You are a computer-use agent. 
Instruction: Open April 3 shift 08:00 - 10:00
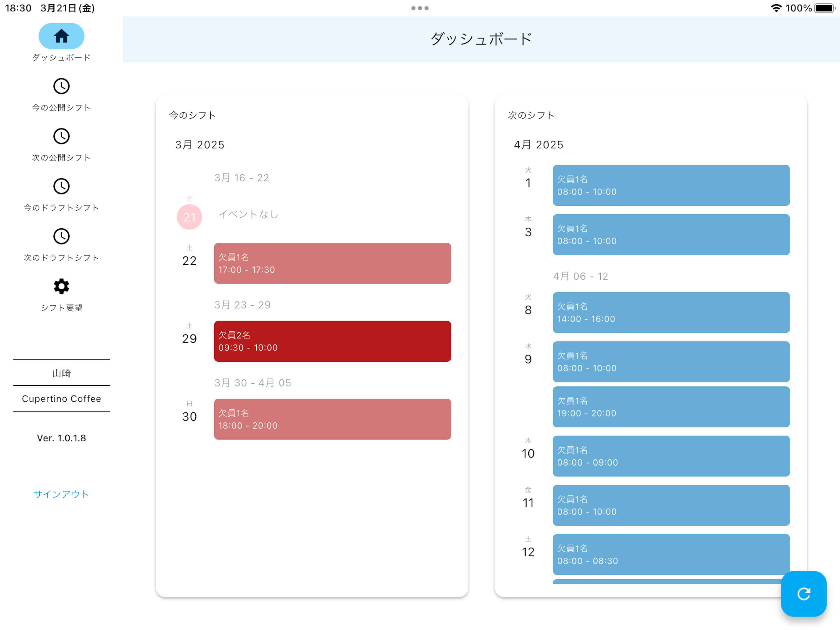pos(671,235)
